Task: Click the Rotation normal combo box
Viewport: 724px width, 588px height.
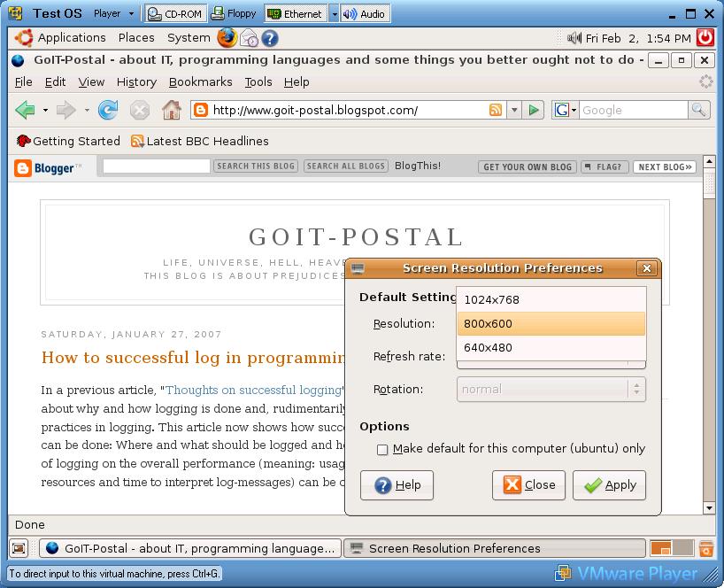Action: click(x=551, y=390)
